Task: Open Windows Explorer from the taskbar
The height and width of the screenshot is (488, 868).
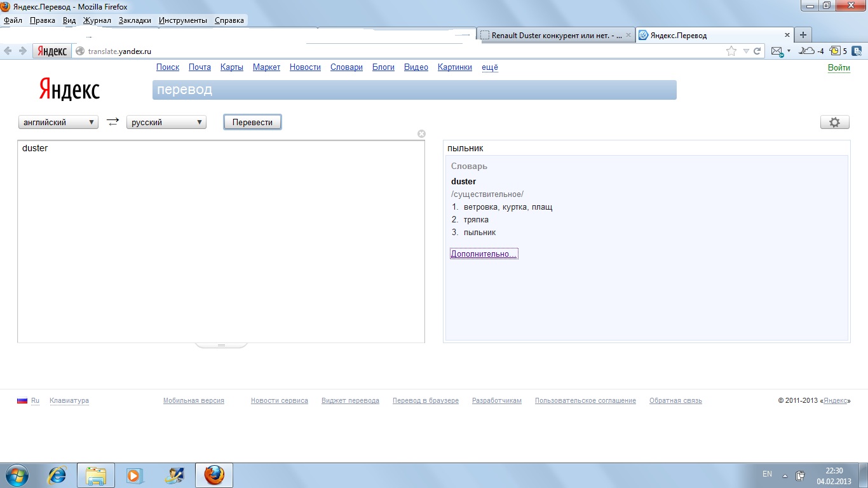Action: coord(96,475)
